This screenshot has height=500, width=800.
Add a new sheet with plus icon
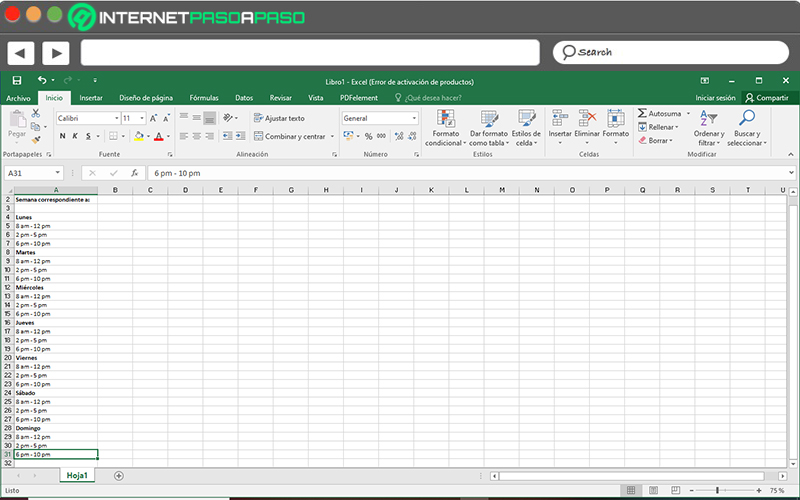pos(119,476)
